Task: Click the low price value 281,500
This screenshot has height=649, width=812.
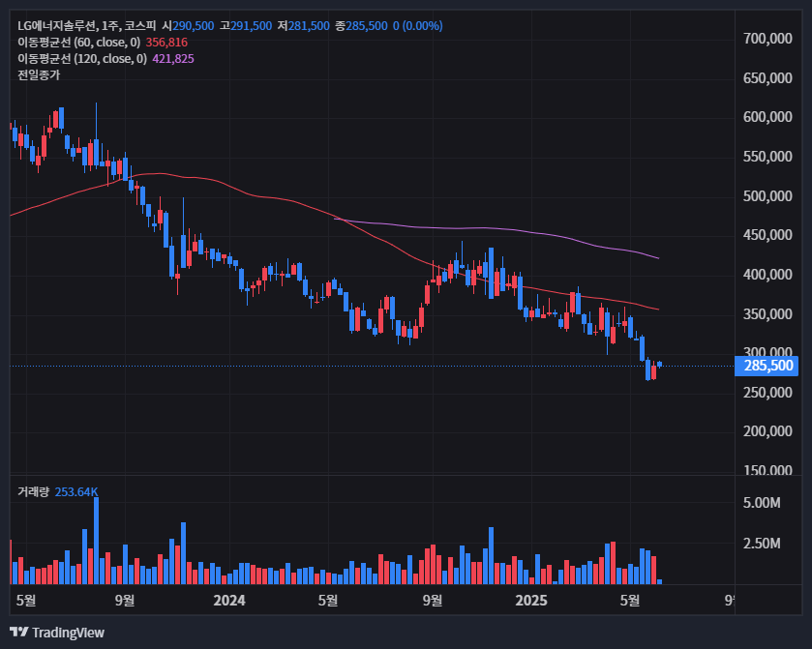Action: [309, 26]
